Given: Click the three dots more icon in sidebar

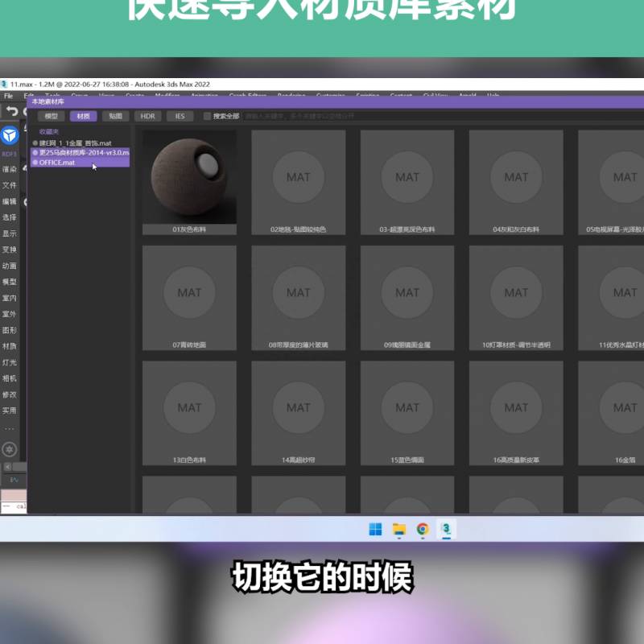Looking at the screenshot, I should tap(10, 428).
